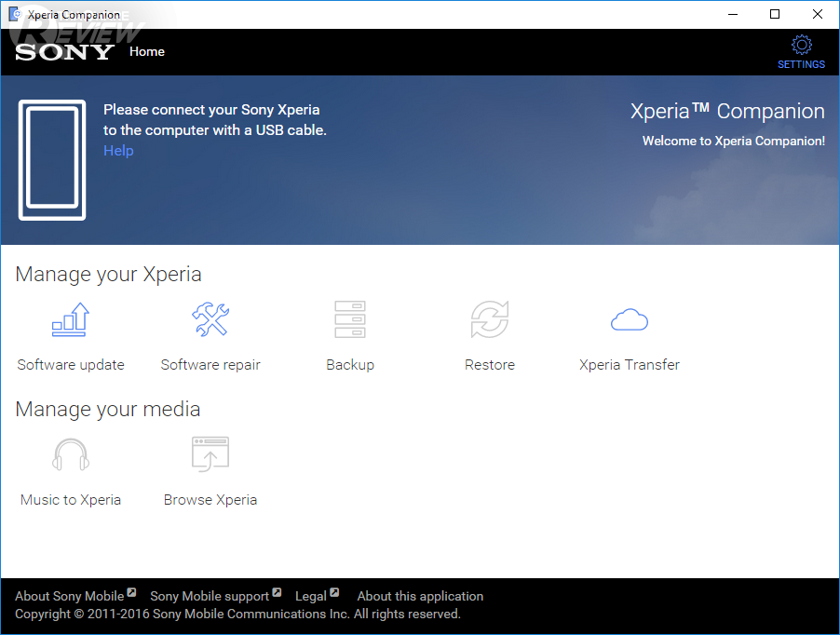
Task: Open the Software update tool icon
Action: (x=71, y=319)
